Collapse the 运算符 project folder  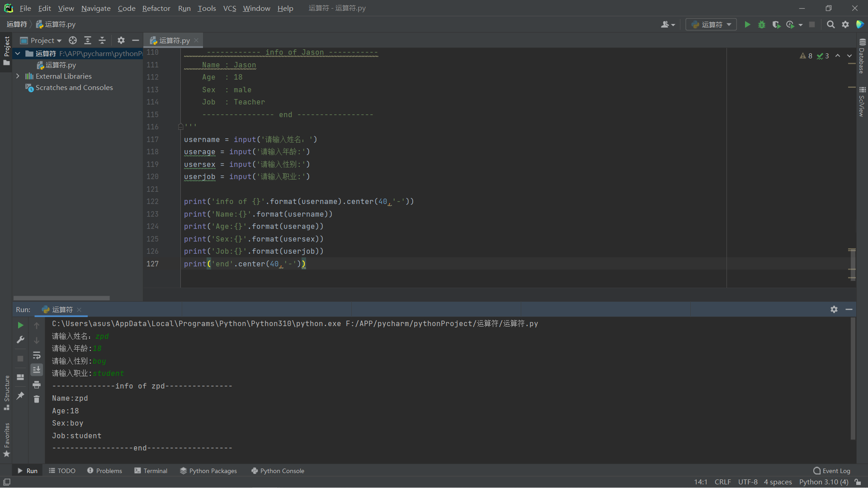coord(18,53)
